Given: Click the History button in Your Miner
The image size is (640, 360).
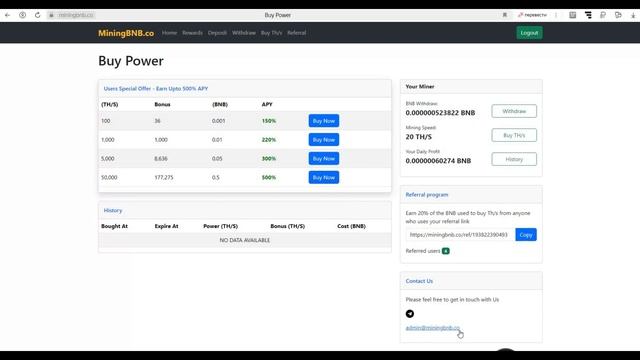Looking at the screenshot, I should [x=514, y=159].
